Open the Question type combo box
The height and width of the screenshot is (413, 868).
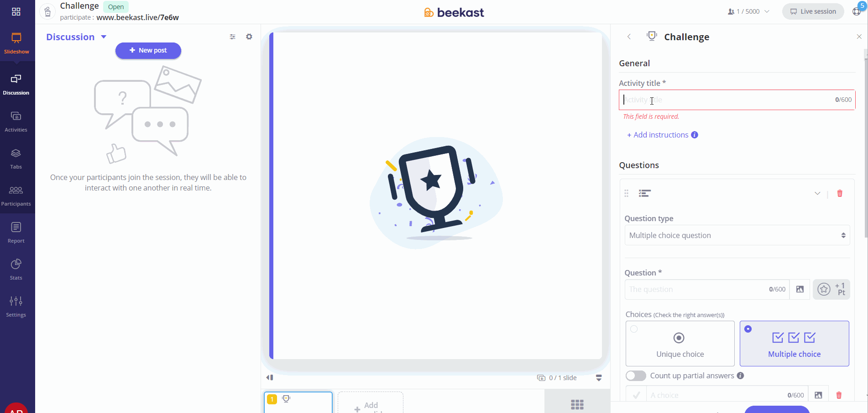(x=737, y=235)
